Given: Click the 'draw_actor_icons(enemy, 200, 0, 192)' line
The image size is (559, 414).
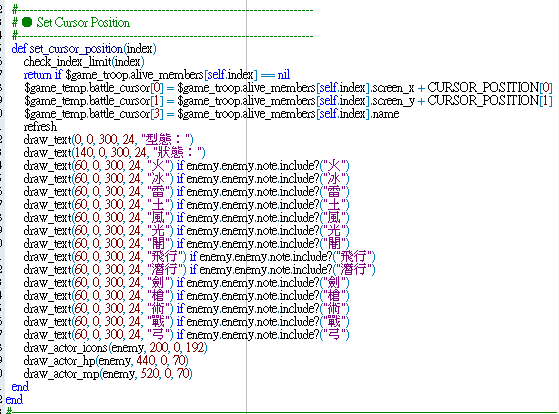Looking at the screenshot, I should pyautogui.click(x=116, y=347).
